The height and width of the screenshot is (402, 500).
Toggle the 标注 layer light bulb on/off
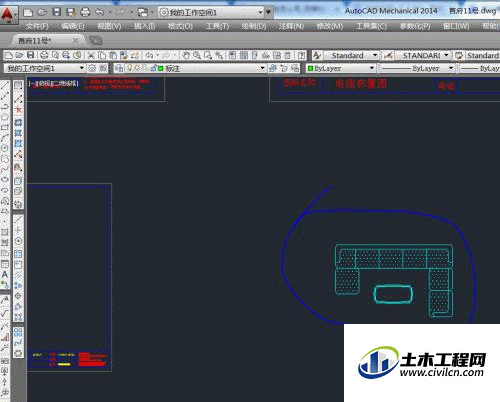[x=130, y=68]
